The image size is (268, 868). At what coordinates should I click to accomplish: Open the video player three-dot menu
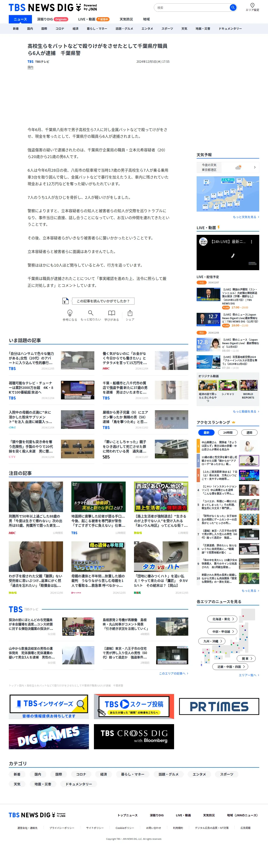[x=251, y=242]
